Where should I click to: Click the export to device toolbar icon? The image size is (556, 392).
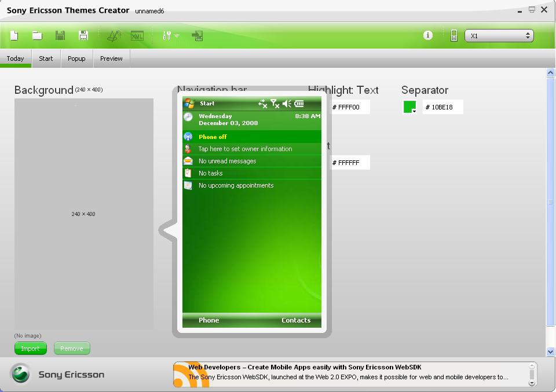pyautogui.click(x=197, y=35)
